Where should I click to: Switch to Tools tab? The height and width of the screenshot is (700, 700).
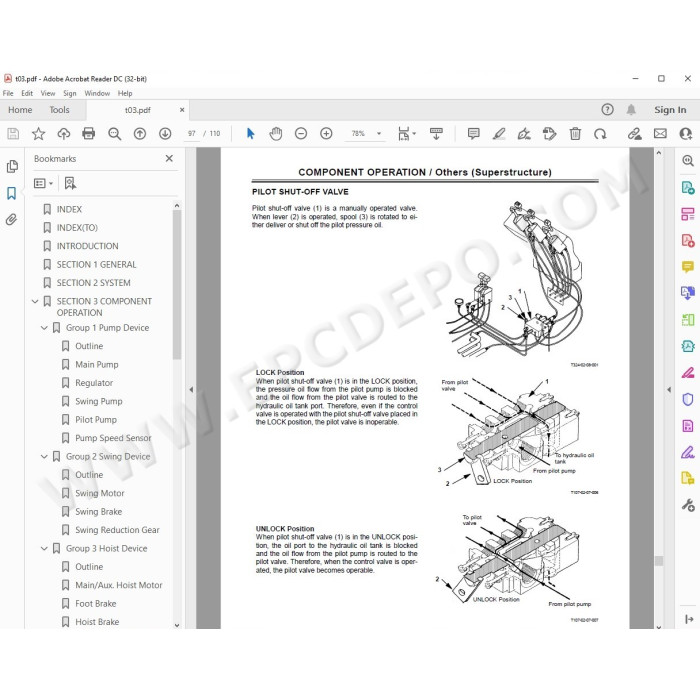[x=59, y=110]
